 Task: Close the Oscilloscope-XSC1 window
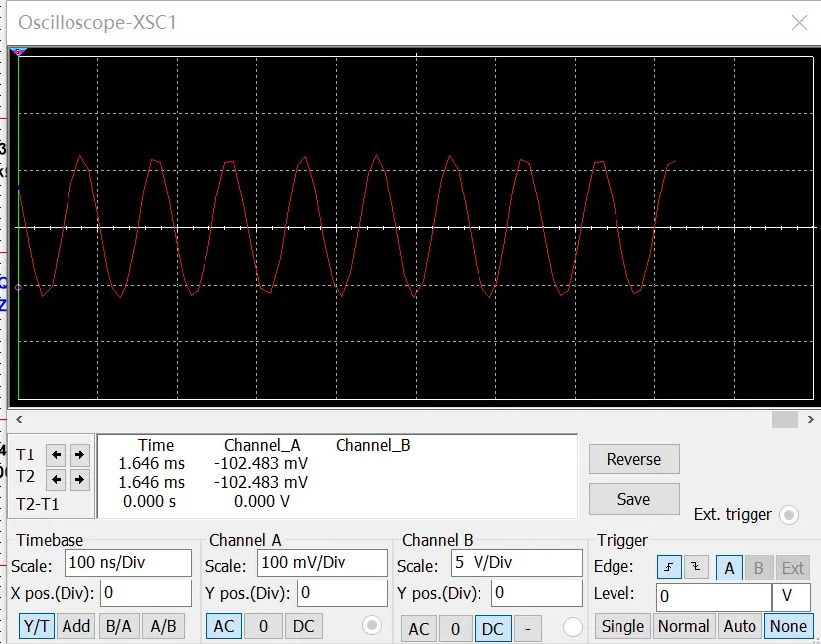pyautogui.click(x=799, y=23)
